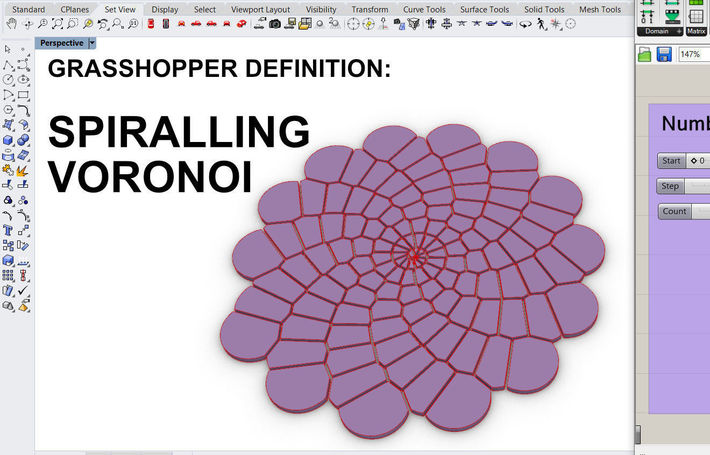
Task: Create a Box solid tool
Action: pos(8,140)
